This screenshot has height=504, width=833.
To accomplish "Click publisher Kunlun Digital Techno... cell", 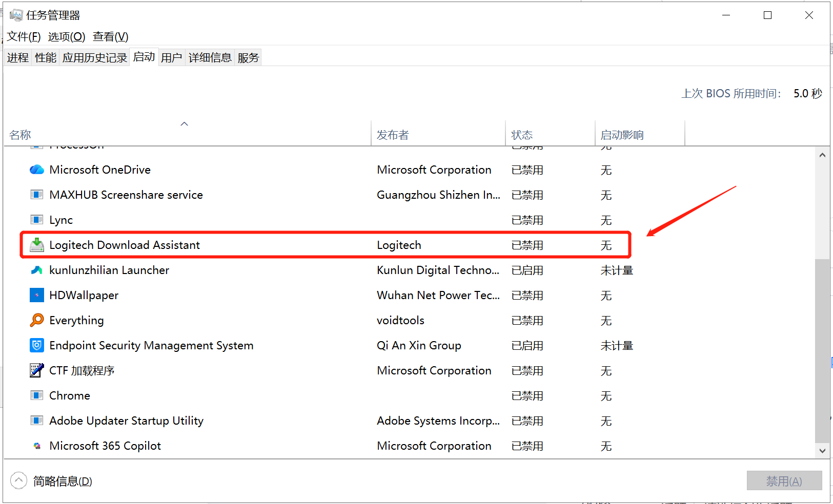I will [x=438, y=270].
